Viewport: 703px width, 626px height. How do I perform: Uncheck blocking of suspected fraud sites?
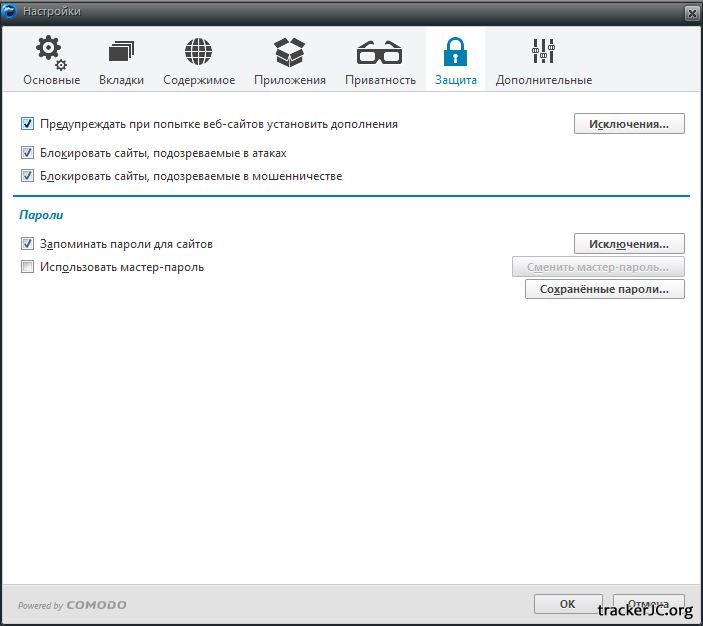tap(28, 176)
